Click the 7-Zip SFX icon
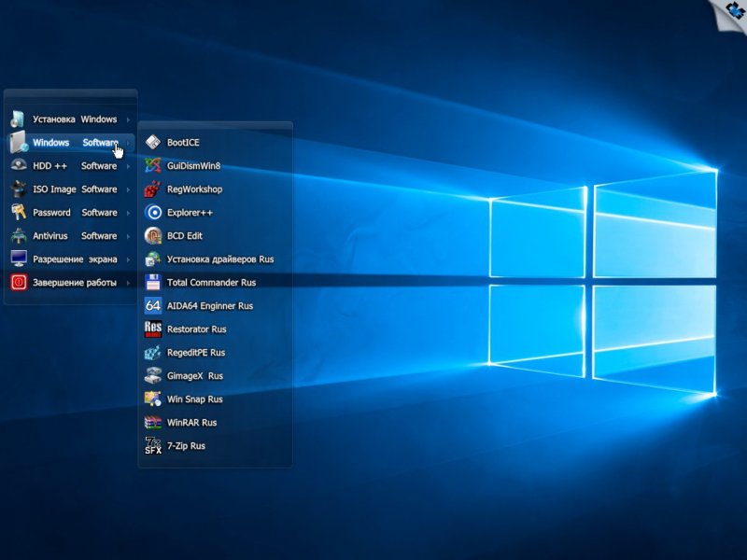The width and height of the screenshot is (747, 560). [153, 445]
